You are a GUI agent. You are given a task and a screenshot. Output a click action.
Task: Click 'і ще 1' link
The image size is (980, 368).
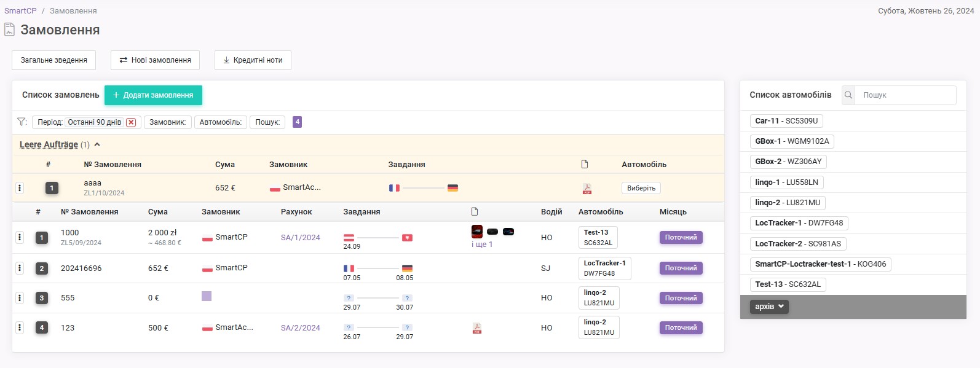pos(482,245)
